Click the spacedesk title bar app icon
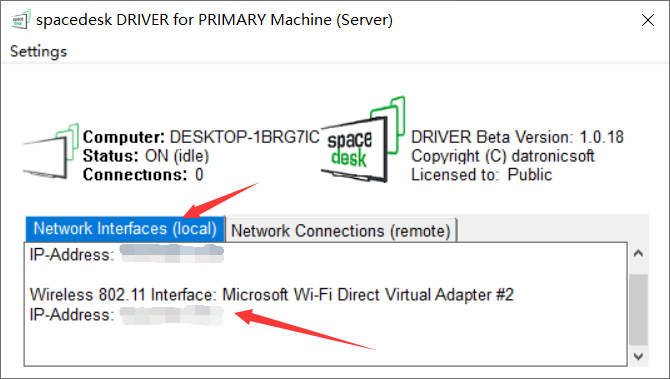670x379 pixels. [x=20, y=19]
